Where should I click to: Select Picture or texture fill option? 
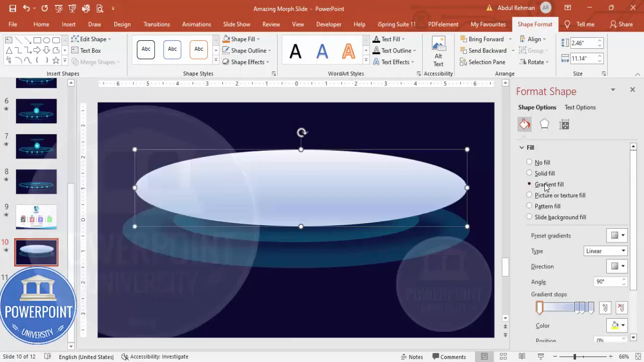click(556, 195)
